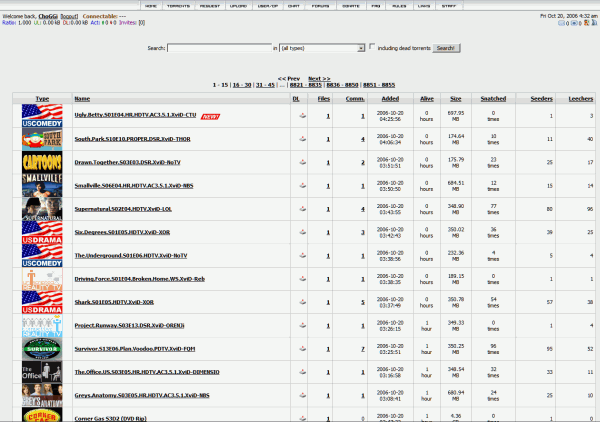
Task: Download the South.Park.S10E10 torrent via its DL icon
Action: [302, 139]
